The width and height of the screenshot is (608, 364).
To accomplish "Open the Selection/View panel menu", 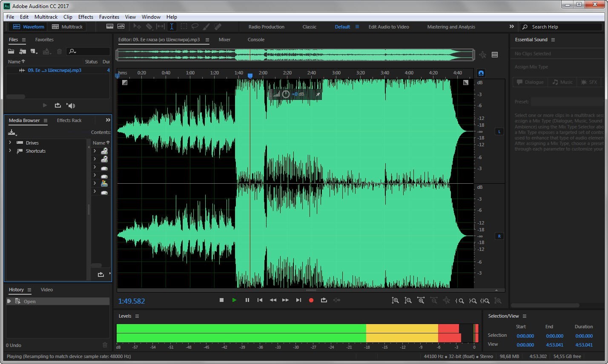I will tap(525, 316).
